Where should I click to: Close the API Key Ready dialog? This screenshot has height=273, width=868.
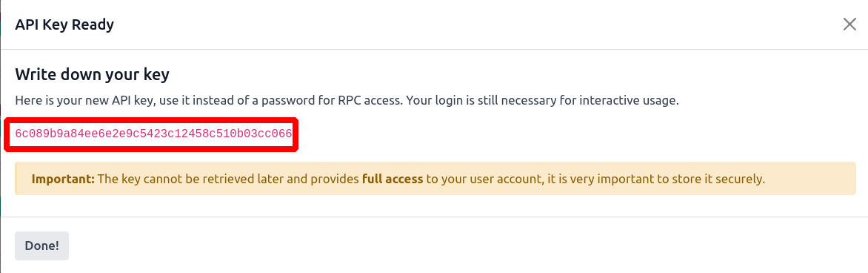849,24
